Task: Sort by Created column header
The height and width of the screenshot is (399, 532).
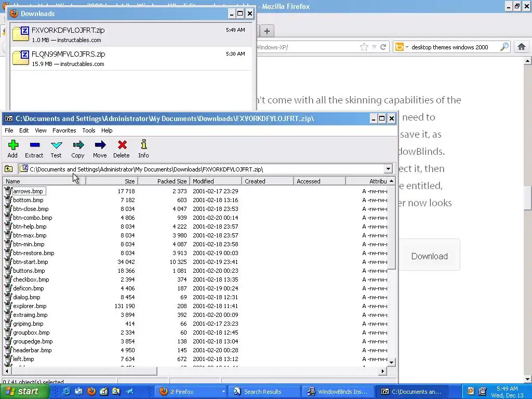Action: (x=268, y=181)
